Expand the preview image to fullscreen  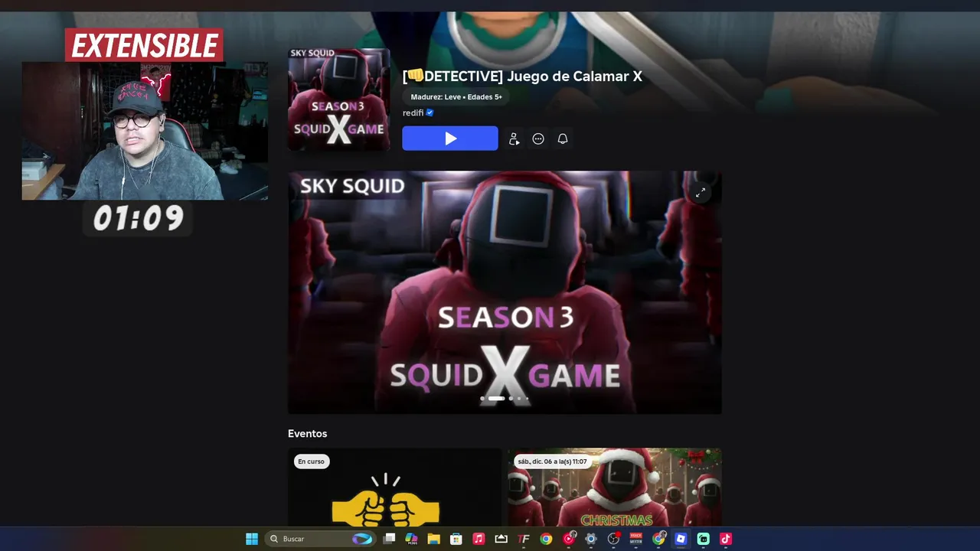click(701, 193)
